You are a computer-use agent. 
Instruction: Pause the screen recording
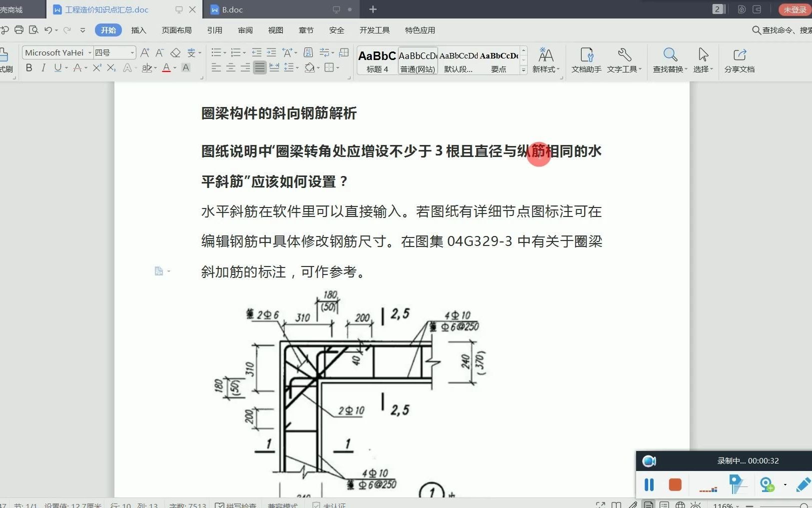click(x=649, y=484)
